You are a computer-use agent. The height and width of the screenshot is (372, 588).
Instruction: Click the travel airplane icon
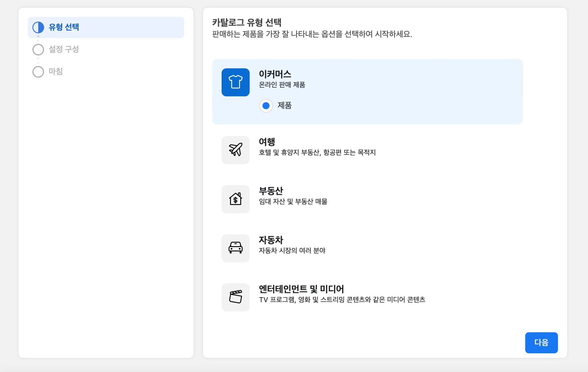coord(235,150)
